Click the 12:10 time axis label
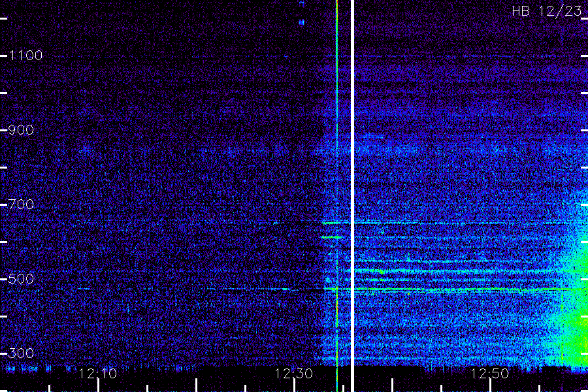588x392 pixels. point(97,374)
